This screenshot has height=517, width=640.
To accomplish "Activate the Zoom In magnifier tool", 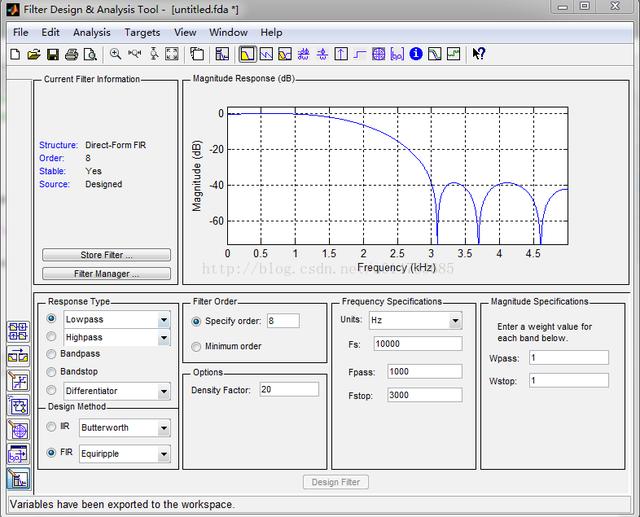I will click(116, 54).
